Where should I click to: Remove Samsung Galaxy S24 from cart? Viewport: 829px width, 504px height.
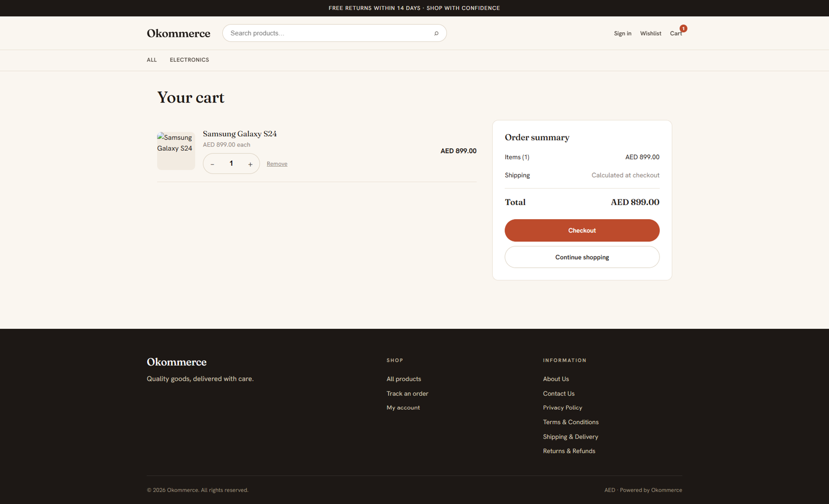coord(277,164)
